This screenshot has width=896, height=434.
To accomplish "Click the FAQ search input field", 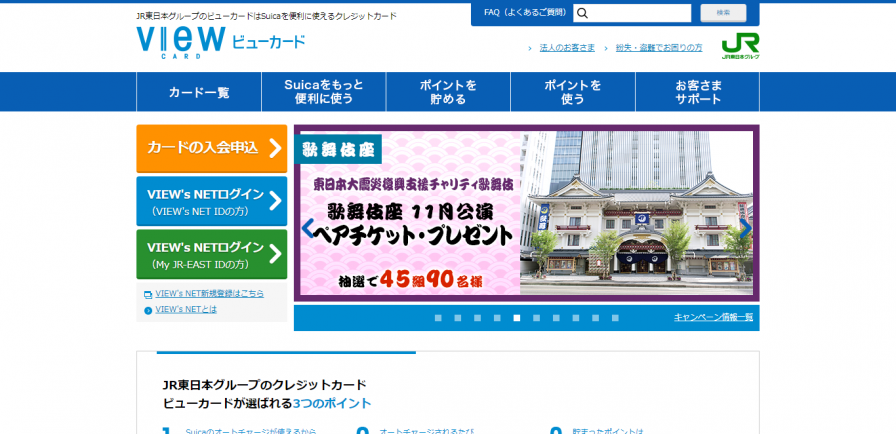I will [x=632, y=13].
